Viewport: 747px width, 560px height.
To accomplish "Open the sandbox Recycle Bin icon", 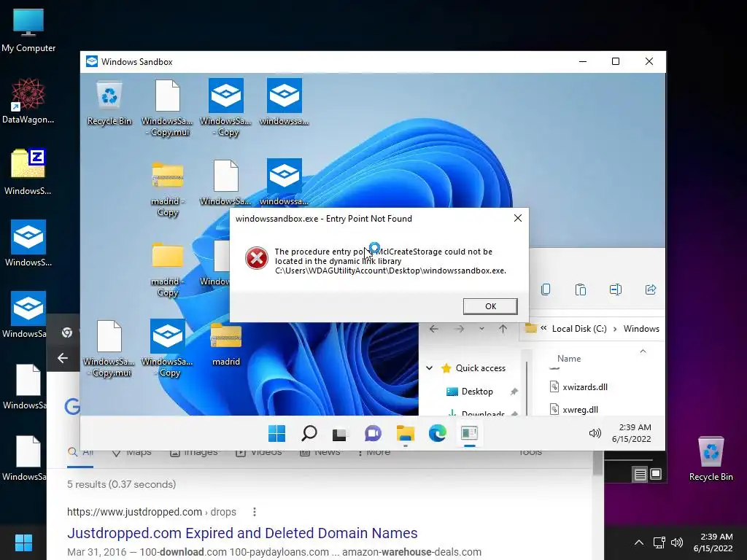I will 109,104.
